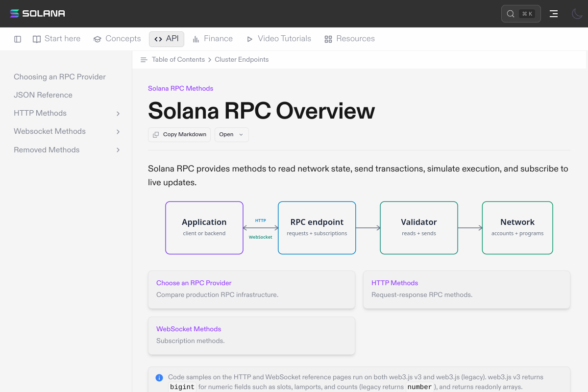Open JSON Reference in sidebar
This screenshot has height=392, width=588.
point(43,95)
